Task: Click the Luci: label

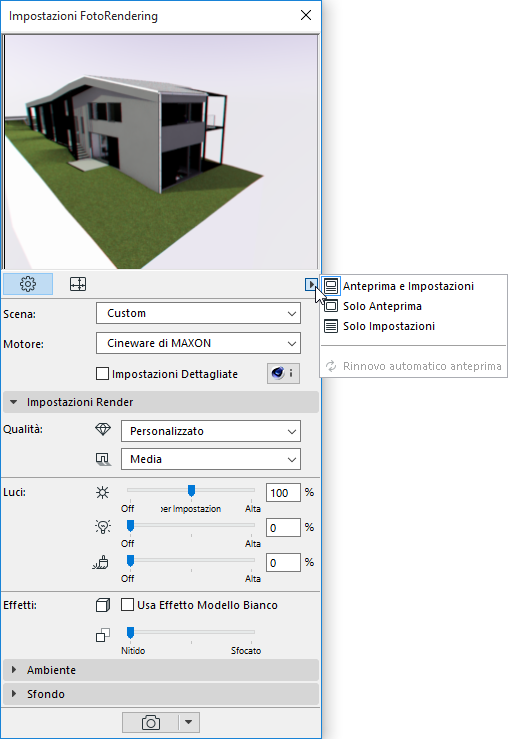Action: tap(14, 492)
